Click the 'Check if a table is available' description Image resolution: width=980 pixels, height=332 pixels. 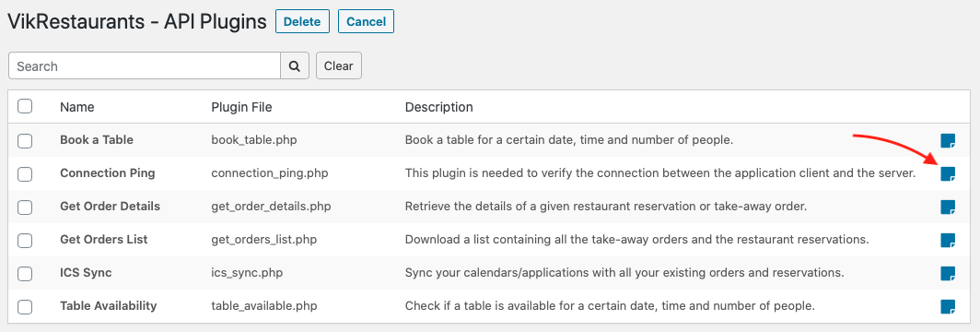pyautogui.click(x=611, y=306)
